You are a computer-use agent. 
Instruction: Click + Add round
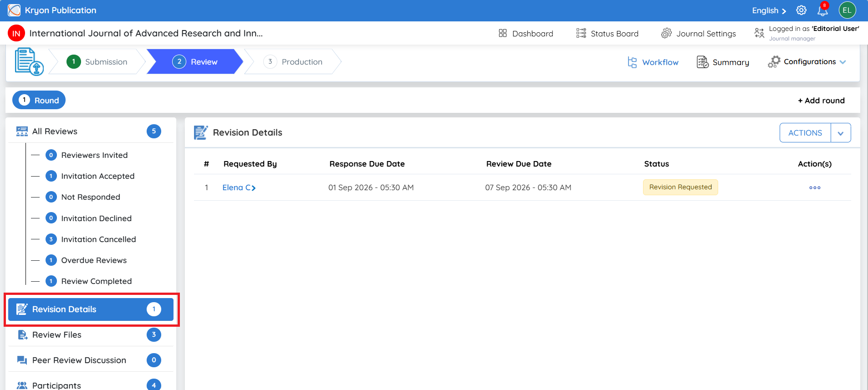pyautogui.click(x=821, y=101)
